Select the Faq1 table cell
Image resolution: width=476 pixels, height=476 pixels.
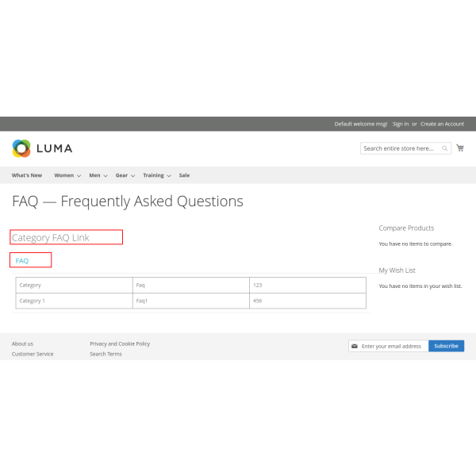(x=143, y=301)
